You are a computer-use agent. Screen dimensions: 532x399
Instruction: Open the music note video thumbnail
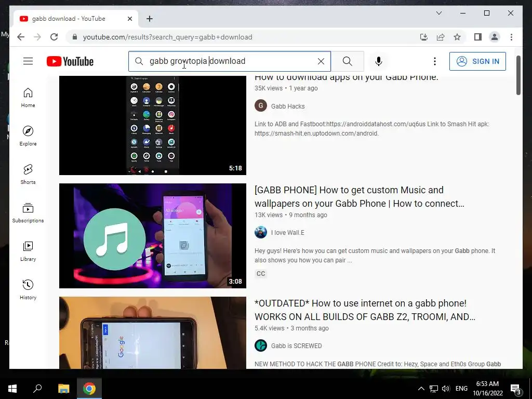tap(153, 236)
